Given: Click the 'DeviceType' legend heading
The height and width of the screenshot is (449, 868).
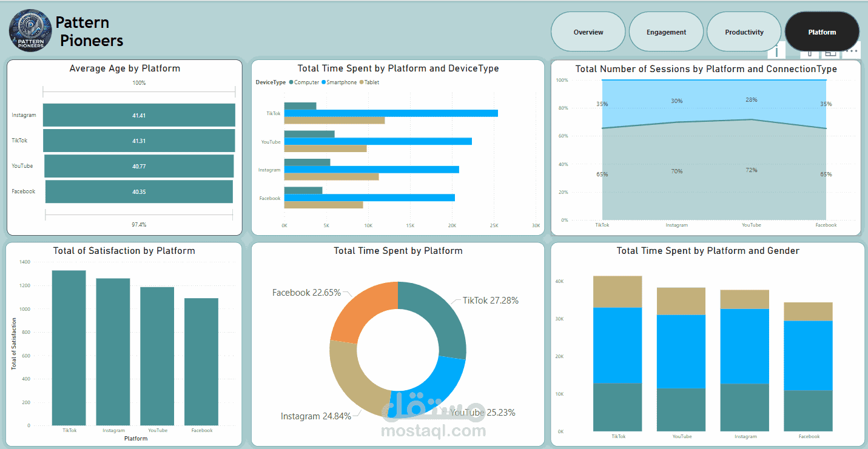Looking at the screenshot, I should pos(271,82).
